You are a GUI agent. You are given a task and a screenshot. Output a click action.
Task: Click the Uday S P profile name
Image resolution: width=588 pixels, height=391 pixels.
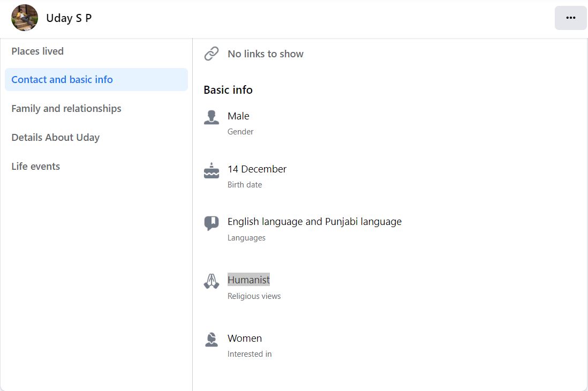coord(69,18)
